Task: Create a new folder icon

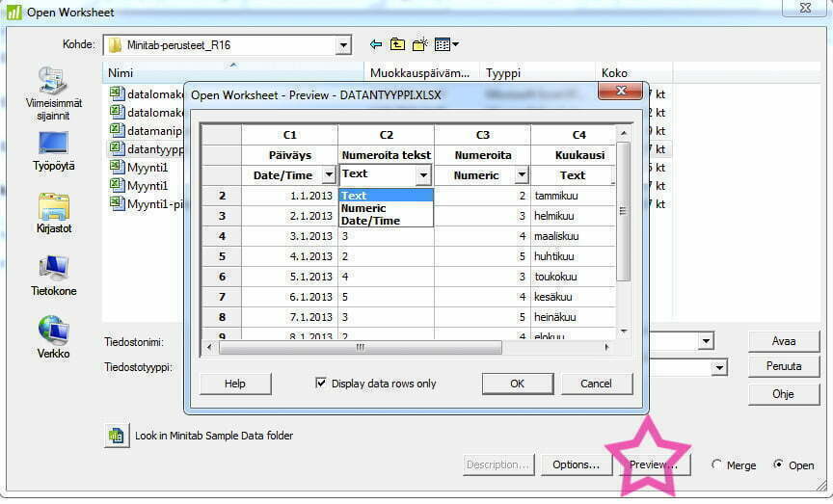Action: (x=419, y=44)
